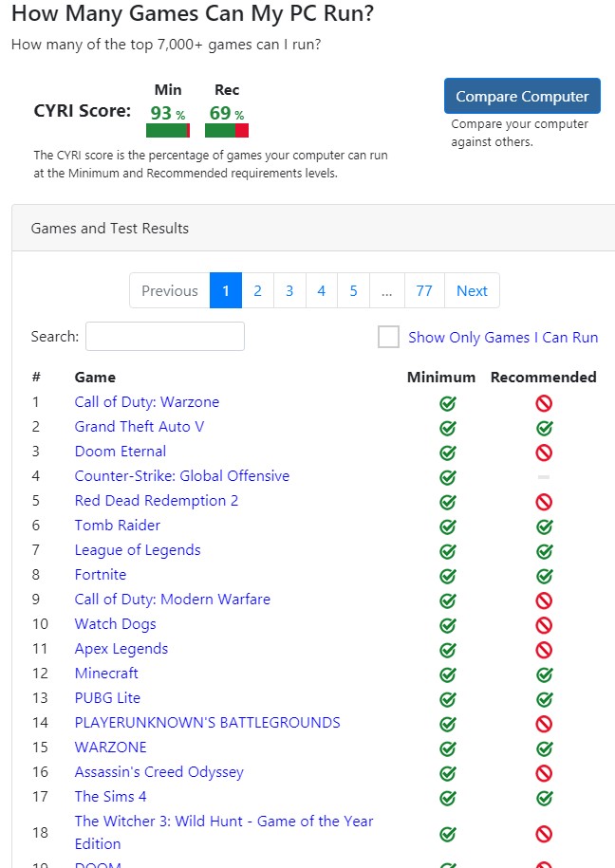This screenshot has width=615, height=868.
Task: Click Call of Duty: Warzone recommended fail icon
Action: 544,403
